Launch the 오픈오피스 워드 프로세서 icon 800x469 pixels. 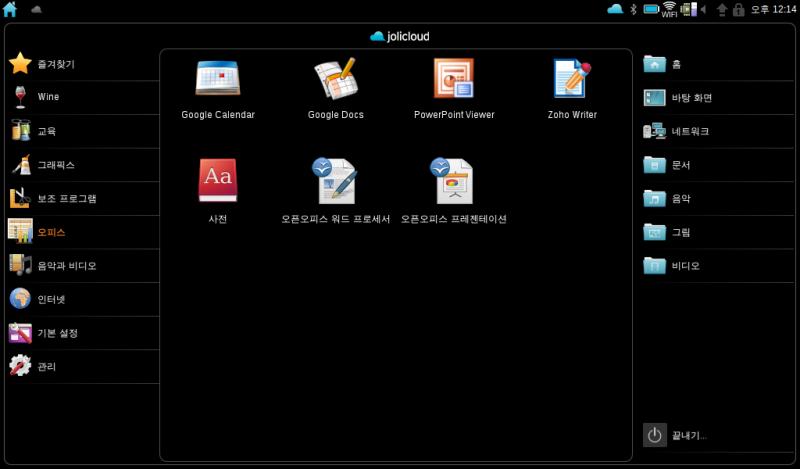(x=335, y=180)
